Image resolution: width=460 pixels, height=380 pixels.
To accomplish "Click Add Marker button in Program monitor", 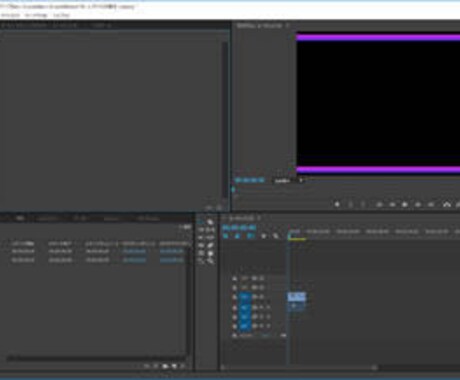I will coord(337,204).
